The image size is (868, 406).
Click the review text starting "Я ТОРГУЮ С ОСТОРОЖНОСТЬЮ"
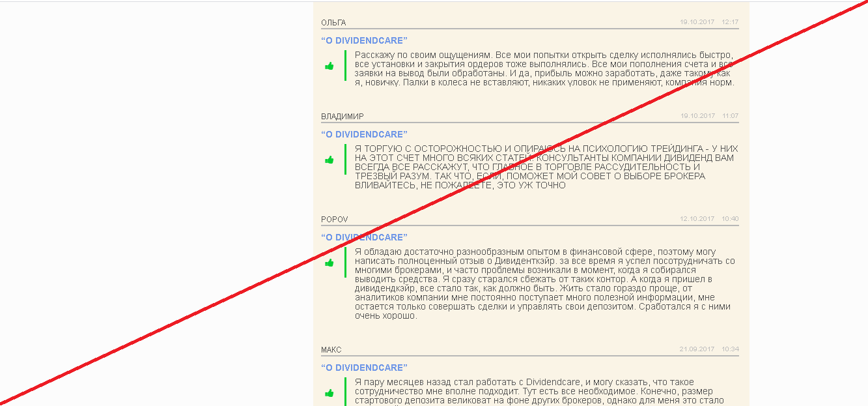pos(546,167)
